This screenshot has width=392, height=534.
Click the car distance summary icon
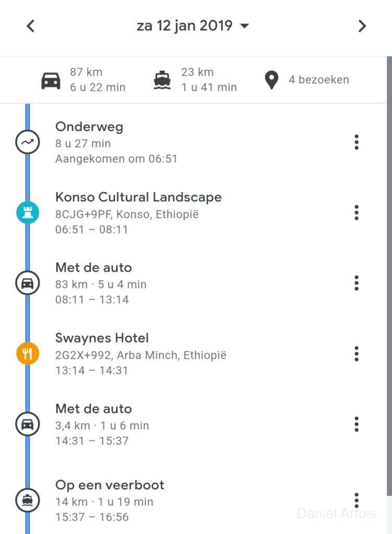(x=51, y=81)
